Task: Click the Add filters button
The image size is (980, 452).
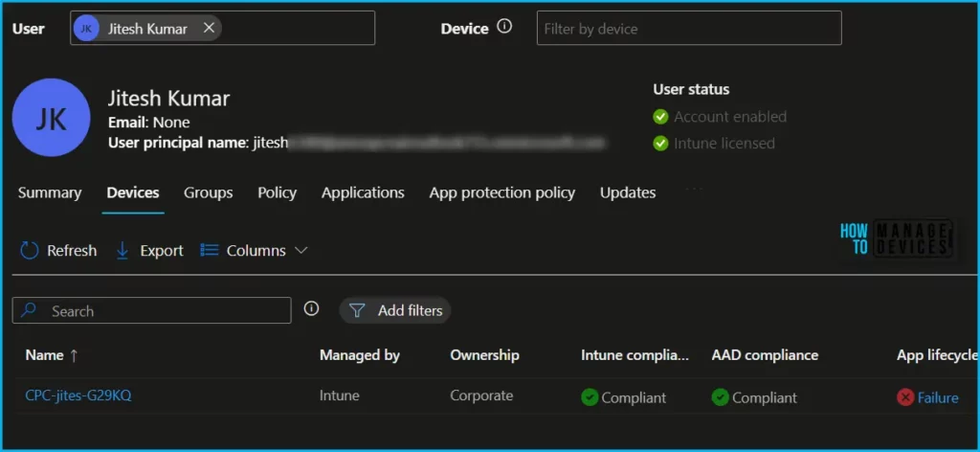Action: point(395,310)
